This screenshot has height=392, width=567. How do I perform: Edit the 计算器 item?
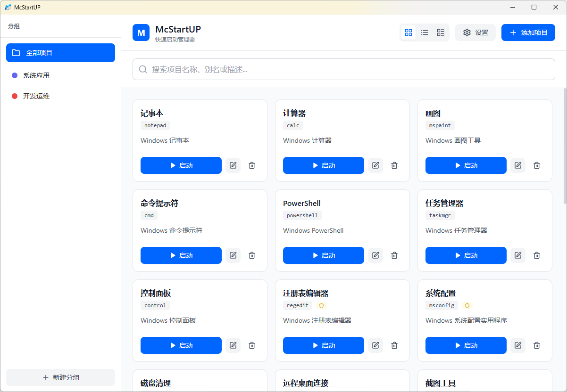375,165
